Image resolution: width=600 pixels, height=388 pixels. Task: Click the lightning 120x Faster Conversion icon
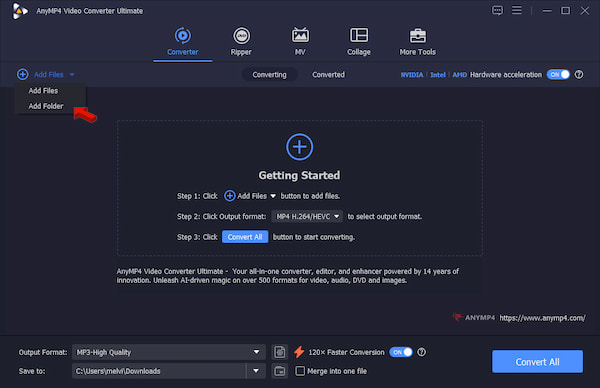[x=299, y=352]
